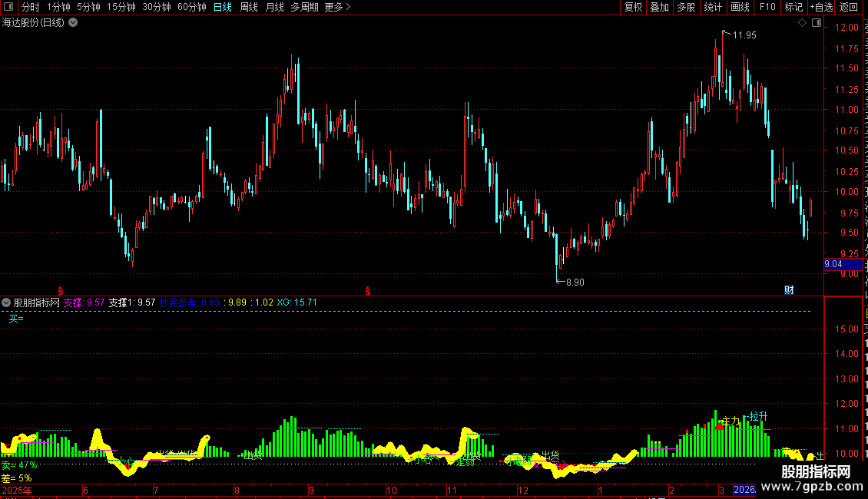Click the 差= 5% indicator text

(x=16, y=478)
